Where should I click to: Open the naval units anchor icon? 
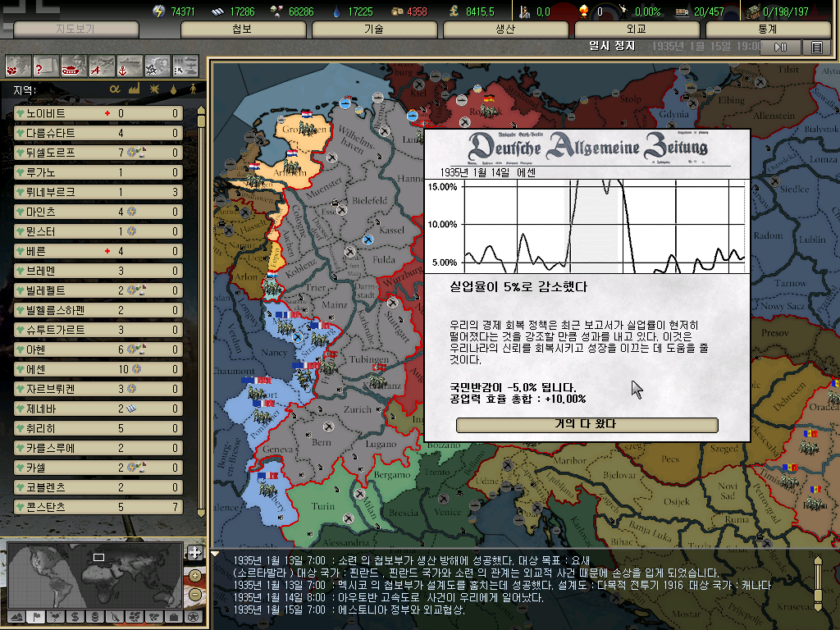tap(130, 66)
